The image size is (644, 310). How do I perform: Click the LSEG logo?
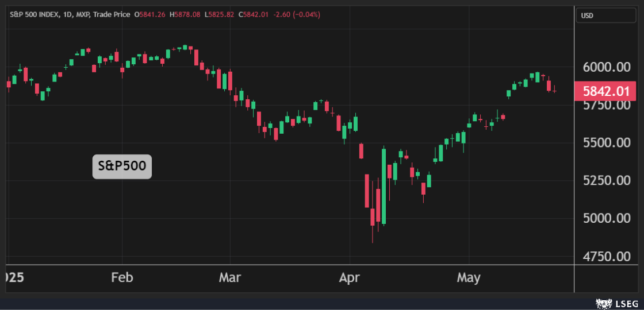point(620,302)
